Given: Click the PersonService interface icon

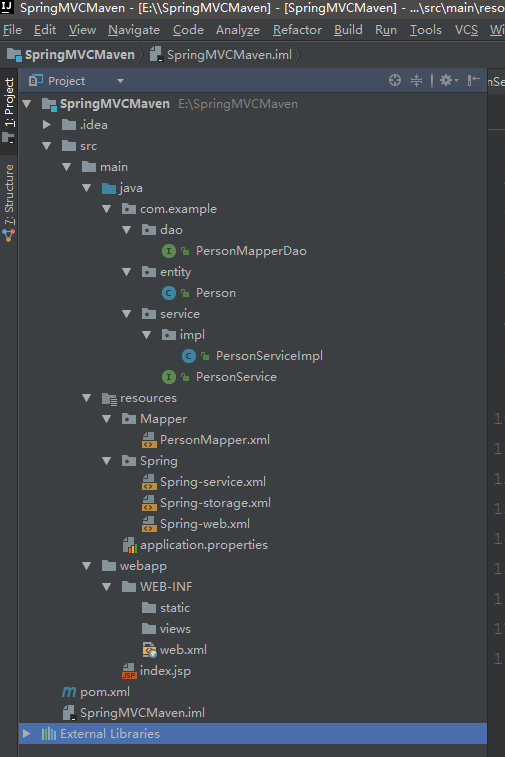Looking at the screenshot, I should click(168, 377).
